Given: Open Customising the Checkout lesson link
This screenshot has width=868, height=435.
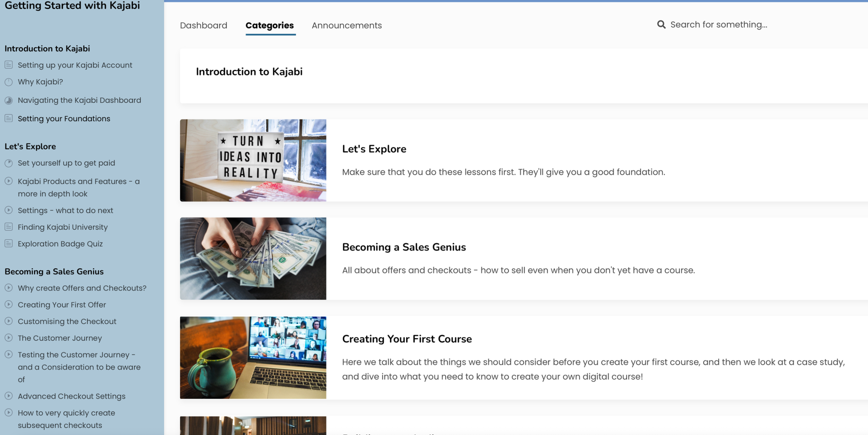Looking at the screenshot, I should (67, 321).
